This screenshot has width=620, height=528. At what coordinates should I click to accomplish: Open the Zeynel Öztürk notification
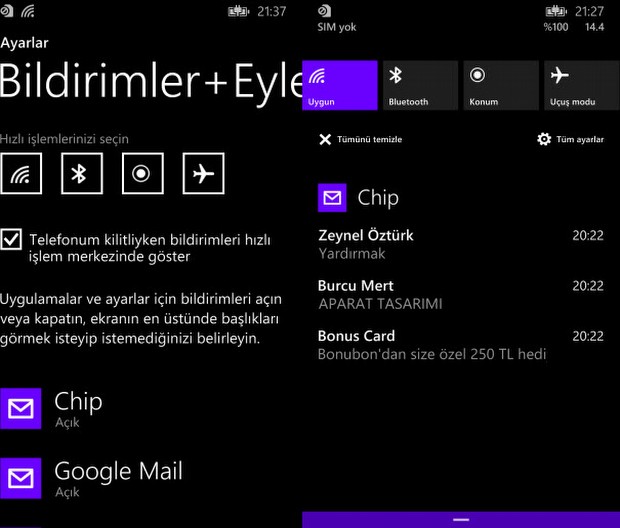(x=460, y=244)
